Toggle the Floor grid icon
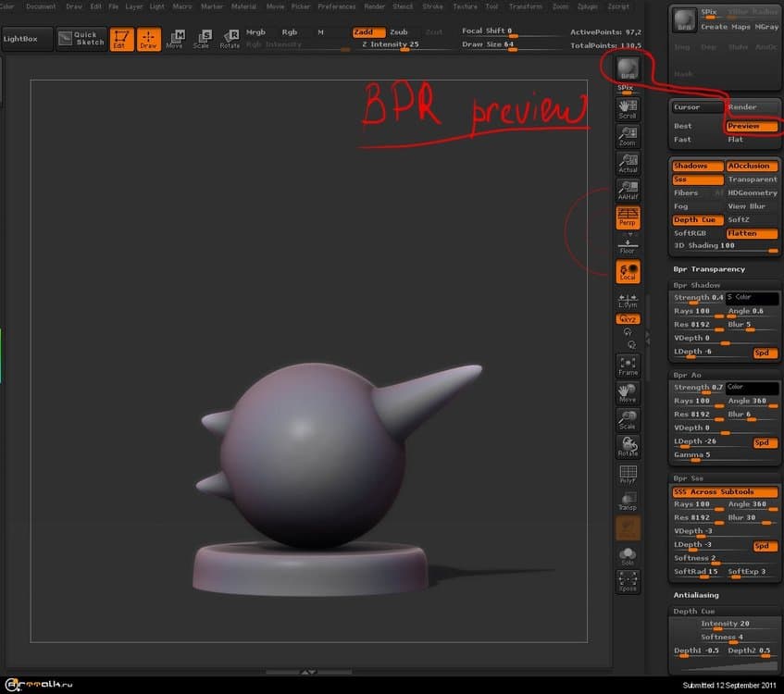This screenshot has width=784, height=694. coord(628,245)
